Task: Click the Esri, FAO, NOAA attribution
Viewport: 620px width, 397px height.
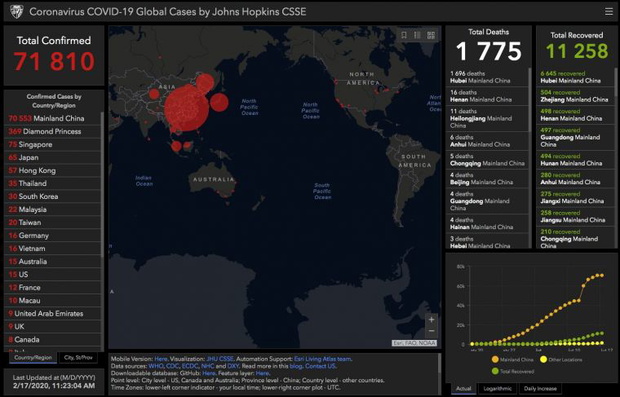Action: (414, 343)
